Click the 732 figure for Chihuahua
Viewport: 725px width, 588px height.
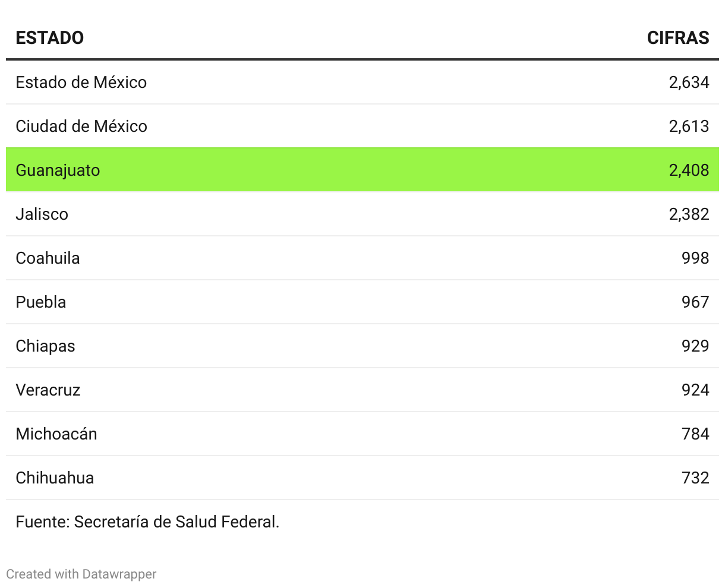[x=695, y=478]
